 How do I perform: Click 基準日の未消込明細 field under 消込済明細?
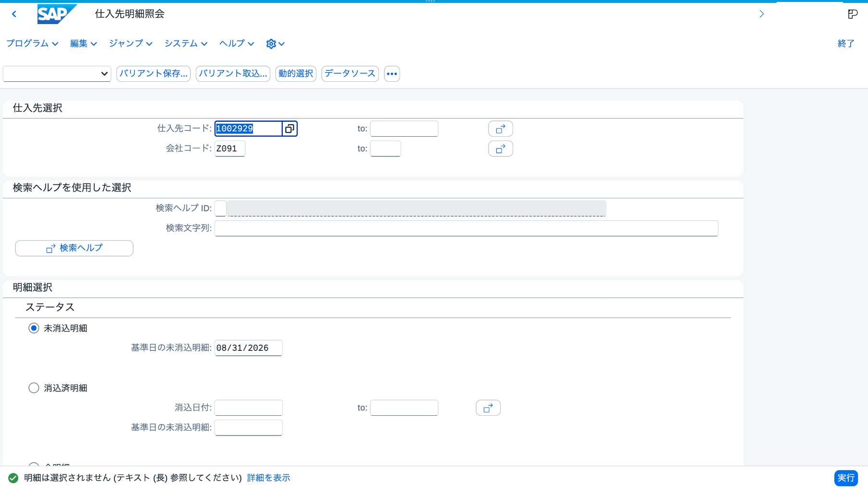pos(248,427)
